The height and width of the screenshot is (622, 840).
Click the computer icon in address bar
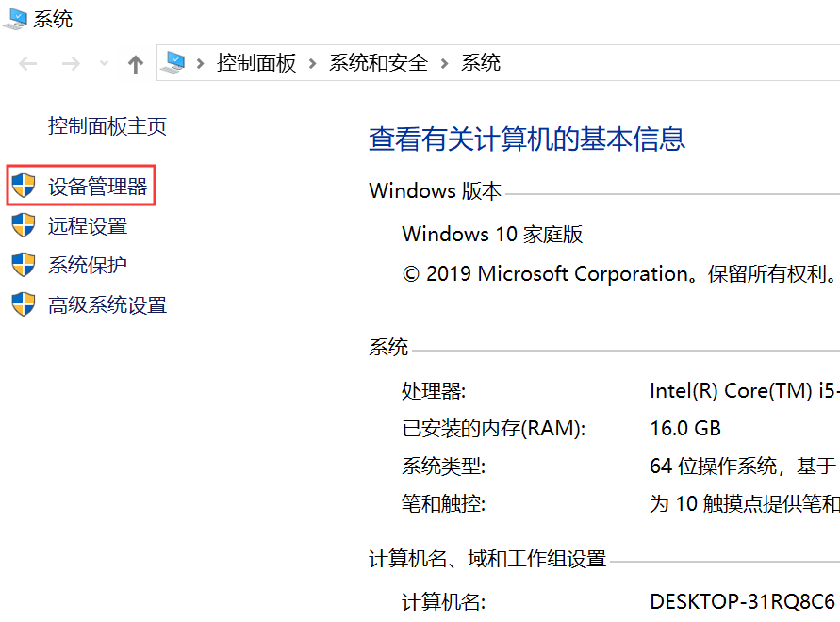pyautogui.click(x=173, y=63)
